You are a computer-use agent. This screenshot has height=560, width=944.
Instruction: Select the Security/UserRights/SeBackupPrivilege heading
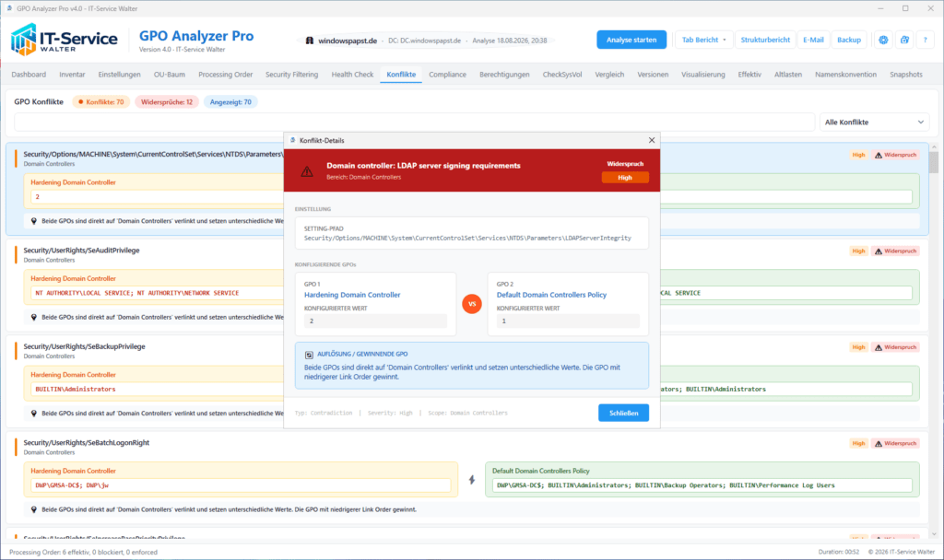84,346
